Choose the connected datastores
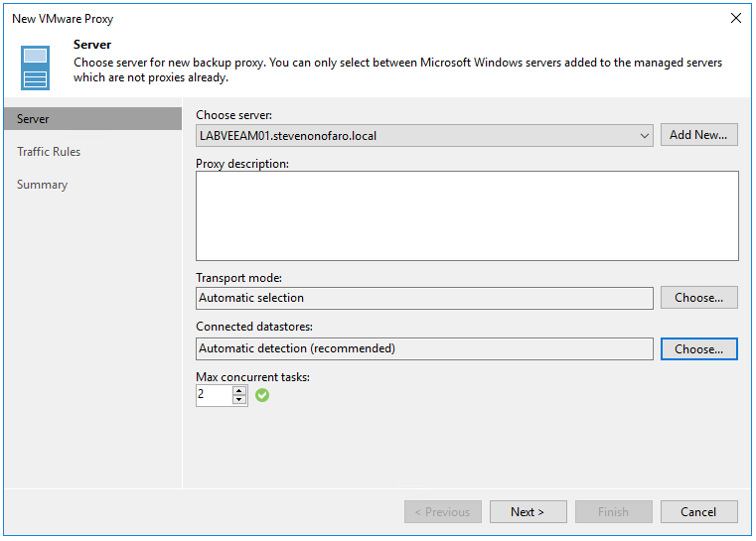Screen dimensions: 756x541 [698, 349]
